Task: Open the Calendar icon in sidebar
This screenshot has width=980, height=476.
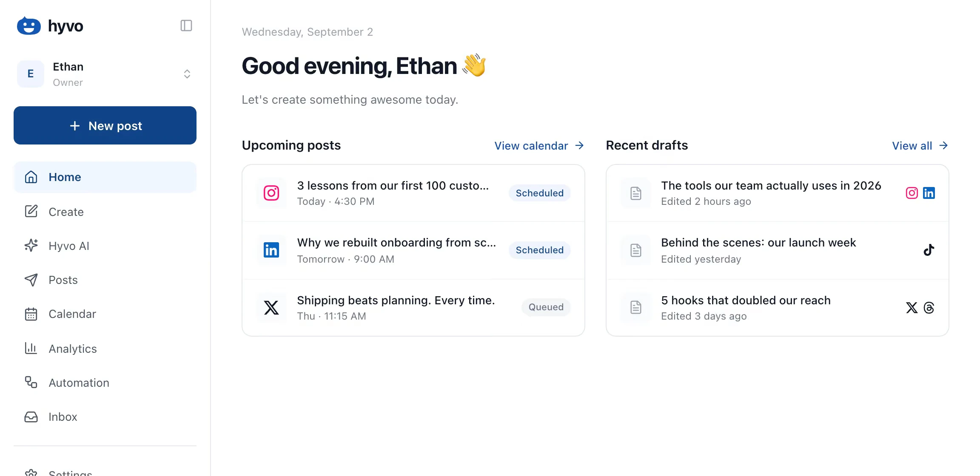Action: 31,314
